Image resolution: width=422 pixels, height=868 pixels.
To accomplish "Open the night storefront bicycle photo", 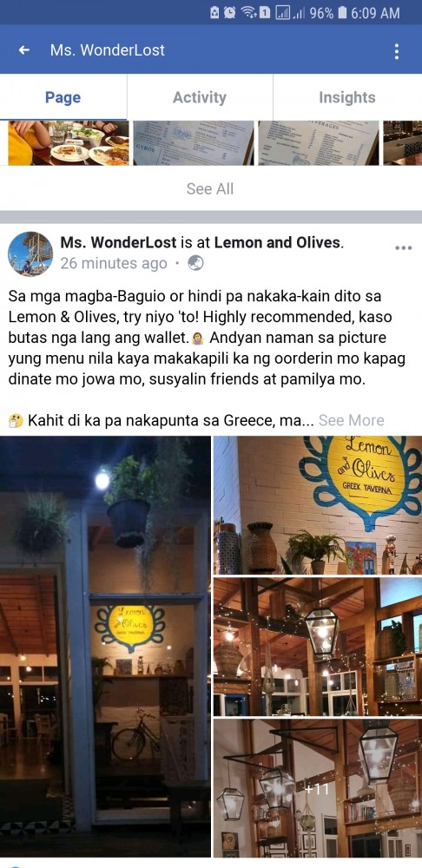I will (x=105, y=646).
